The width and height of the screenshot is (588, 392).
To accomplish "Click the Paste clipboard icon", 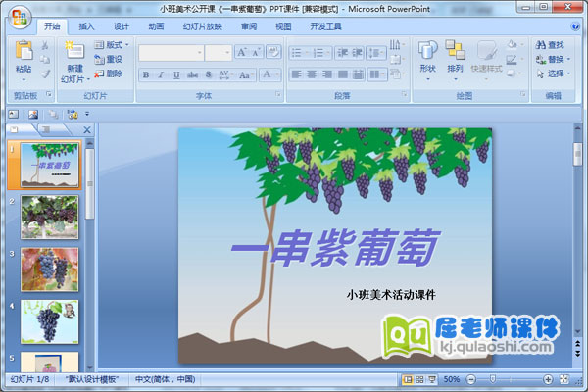I will click(x=24, y=50).
